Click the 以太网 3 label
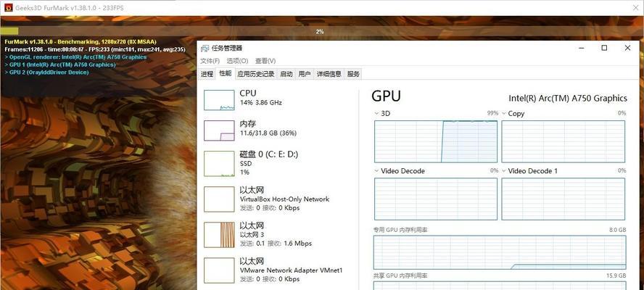Image resolution: width=644 pixels, height=290 pixels. pyautogui.click(x=252, y=235)
